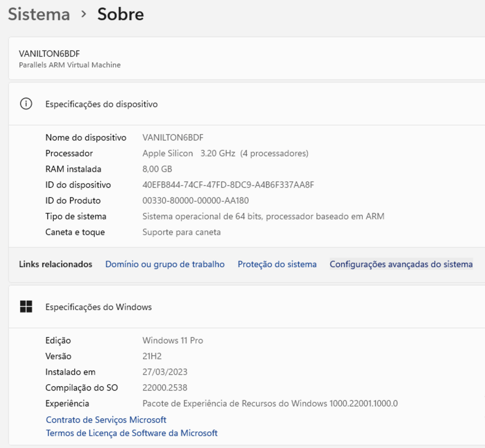Click the breadcrumb chevron after Sistema

[x=84, y=14]
